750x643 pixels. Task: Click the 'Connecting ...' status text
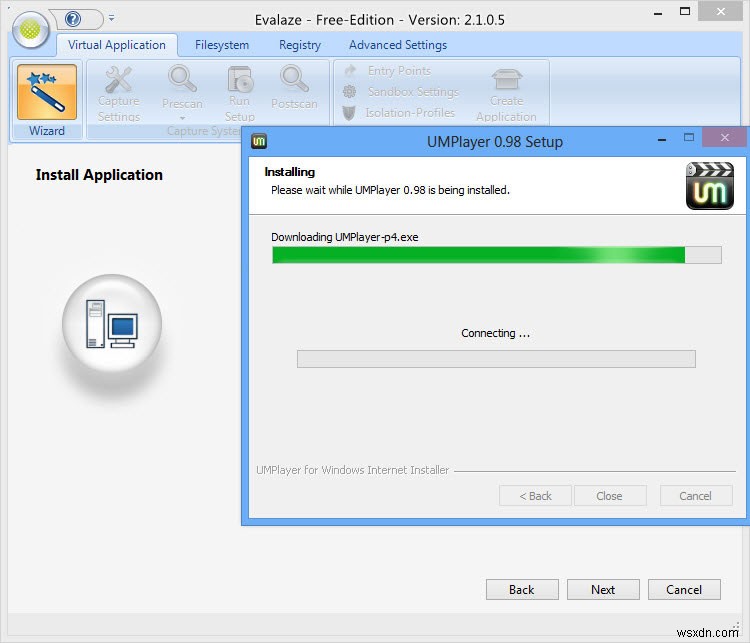(496, 333)
